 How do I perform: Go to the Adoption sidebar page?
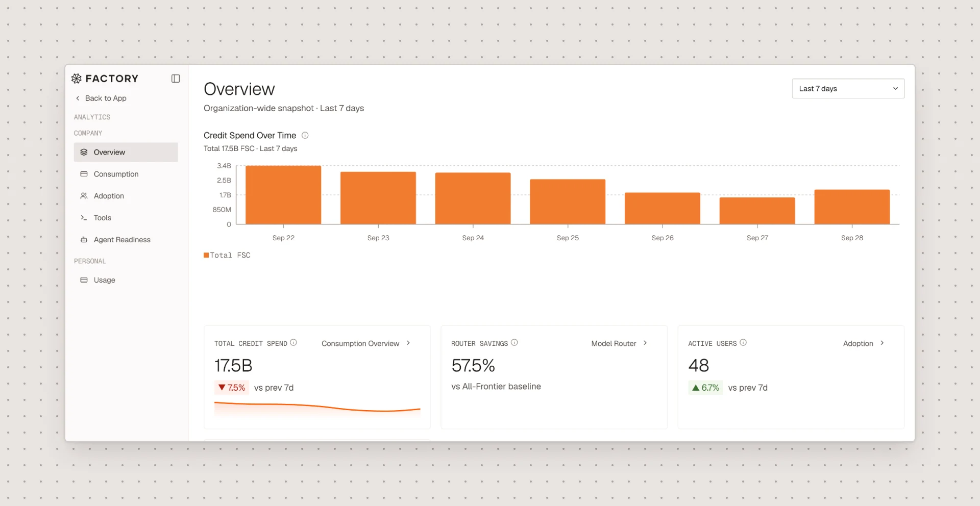point(126,196)
